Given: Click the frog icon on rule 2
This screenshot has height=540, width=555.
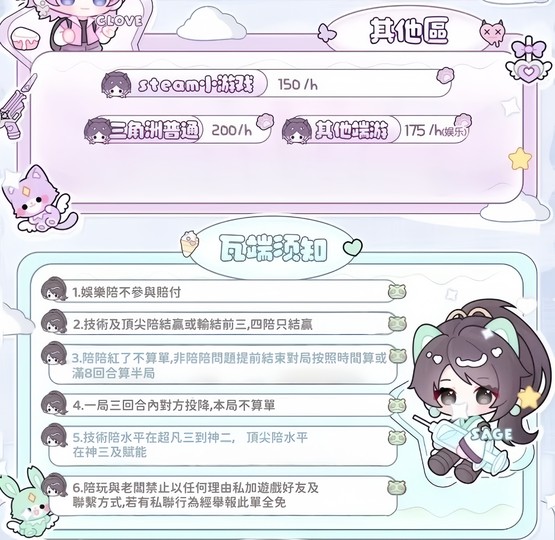Looking at the screenshot, I should [397, 323].
